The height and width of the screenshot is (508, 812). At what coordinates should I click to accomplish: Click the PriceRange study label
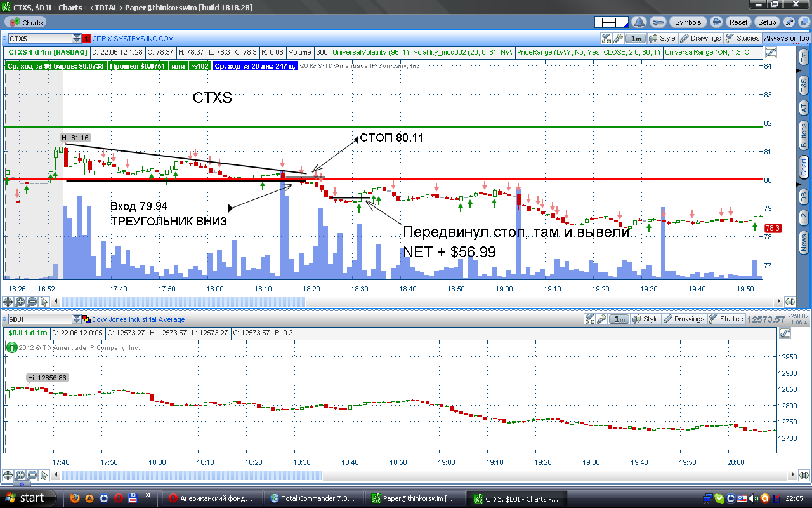pos(589,52)
